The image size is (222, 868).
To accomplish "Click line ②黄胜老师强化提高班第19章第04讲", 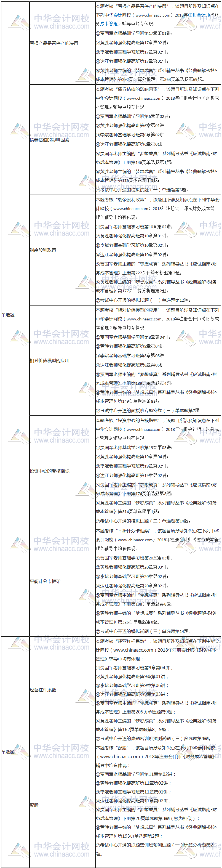I will pos(132,456).
